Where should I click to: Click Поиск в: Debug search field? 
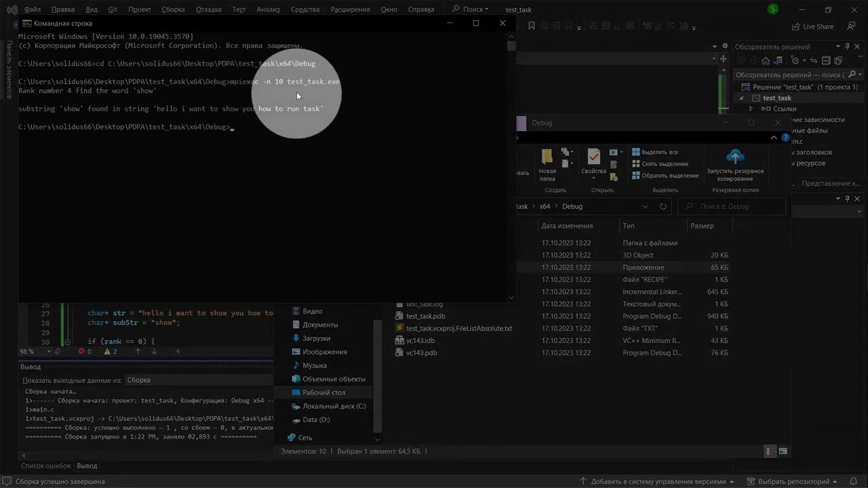(732, 207)
